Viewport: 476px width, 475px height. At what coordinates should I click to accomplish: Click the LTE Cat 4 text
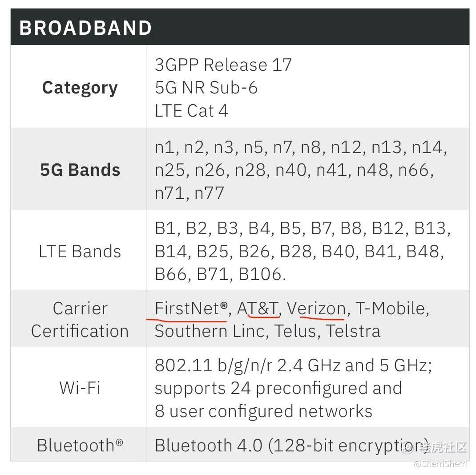pos(191,110)
